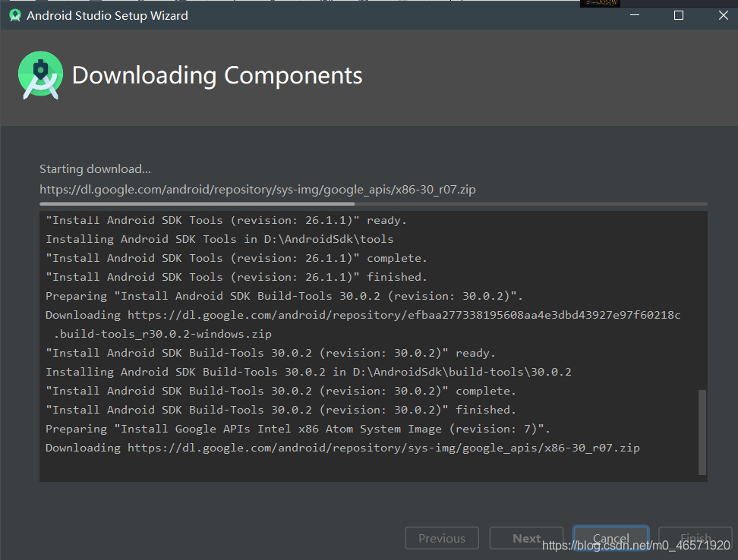This screenshot has height=560, width=738.
Task: Click the large Android Studio logo
Action: tap(40, 75)
